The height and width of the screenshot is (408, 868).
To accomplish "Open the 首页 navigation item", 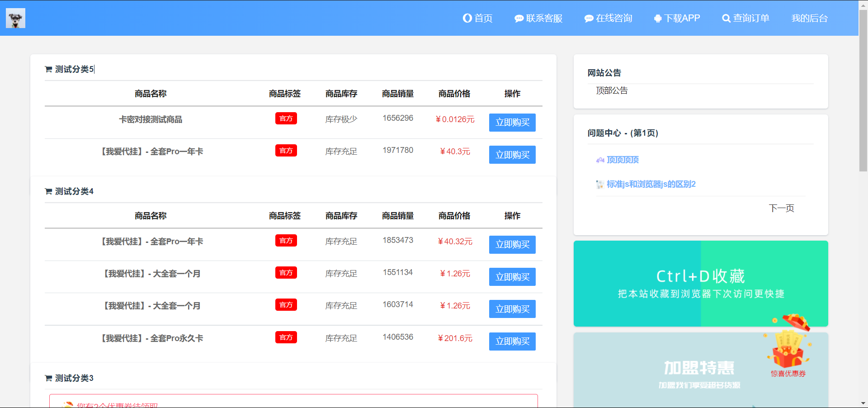I will [x=483, y=18].
